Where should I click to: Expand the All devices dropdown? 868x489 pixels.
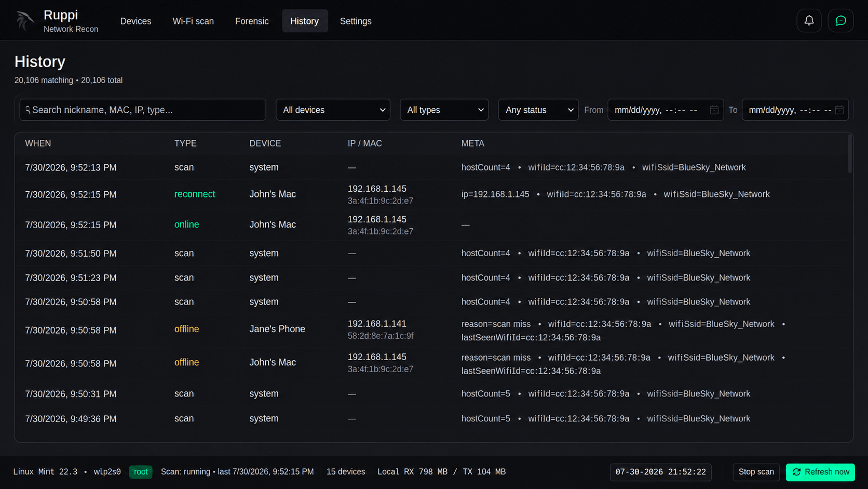click(x=333, y=110)
